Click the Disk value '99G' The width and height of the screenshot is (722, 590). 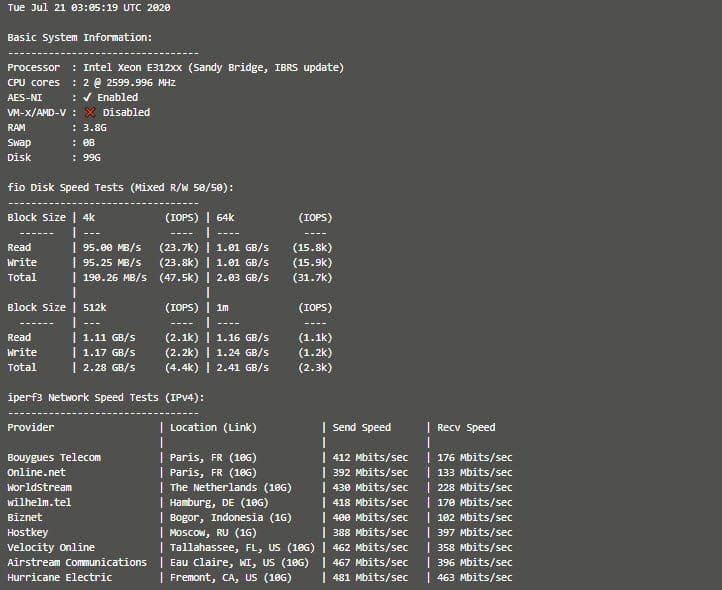(92, 158)
